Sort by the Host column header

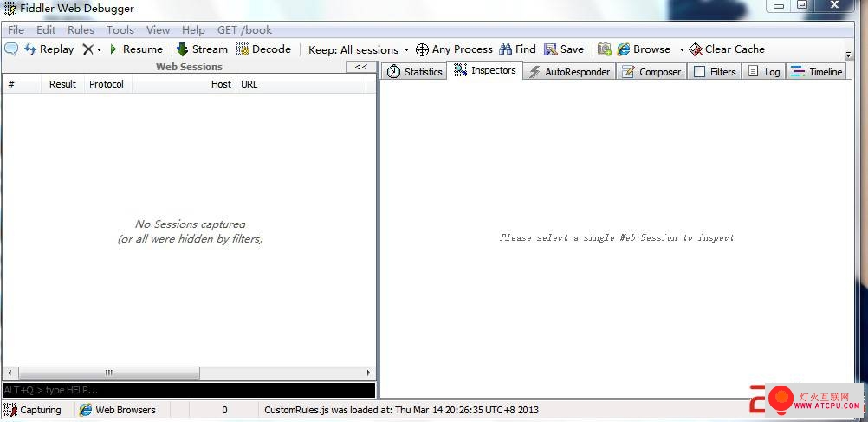pos(185,84)
